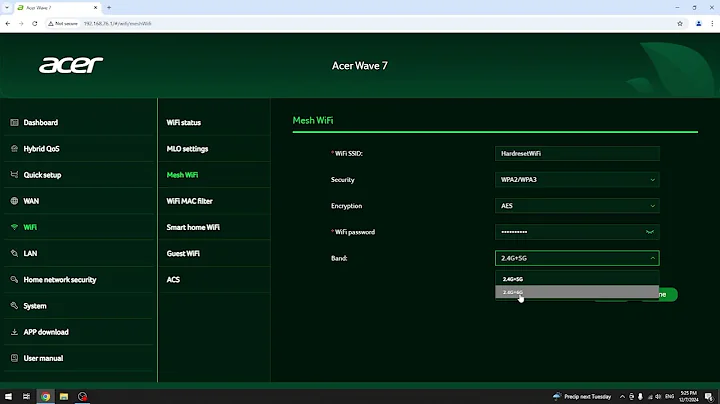Click the WAN globe icon
720x404 pixels.
click(x=14, y=201)
